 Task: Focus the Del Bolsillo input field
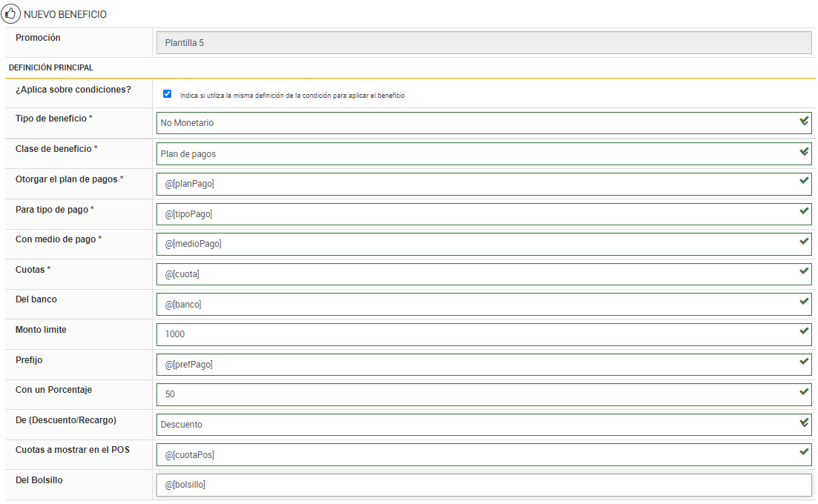pos(482,485)
